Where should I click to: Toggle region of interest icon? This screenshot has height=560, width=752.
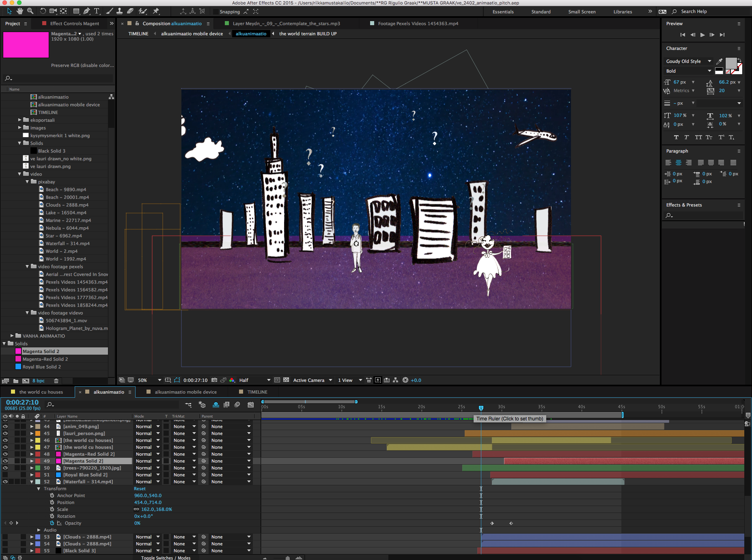(277, 380)
